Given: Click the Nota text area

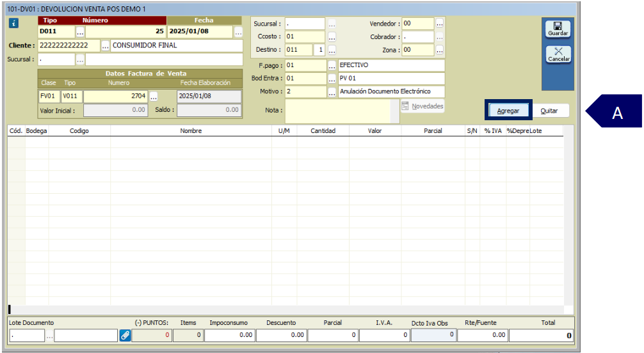Looking at the screenshot, I should click(337, 111).
